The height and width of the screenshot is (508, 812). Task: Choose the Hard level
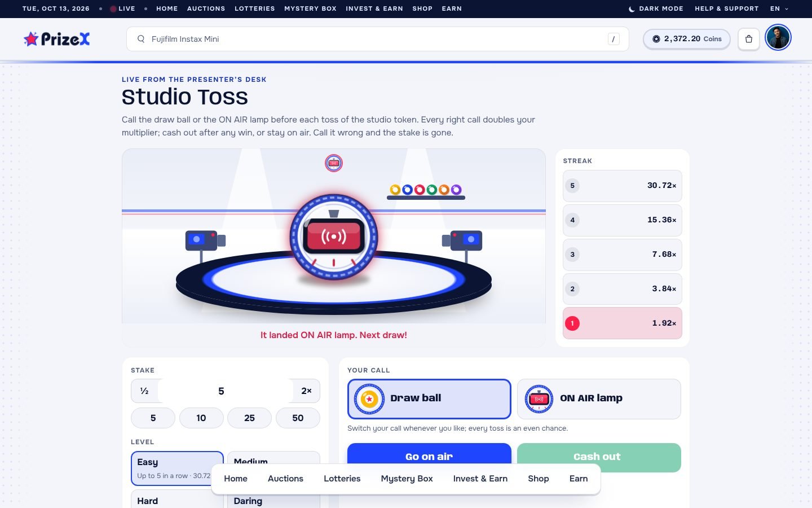coord(177,499)
